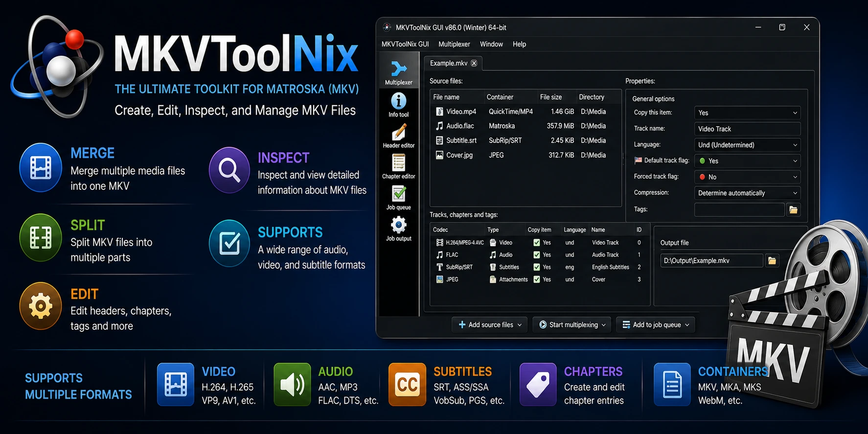Screen dimensions: 868x434
Task: Browse for the output file destination folder icon
Action: 772,261
